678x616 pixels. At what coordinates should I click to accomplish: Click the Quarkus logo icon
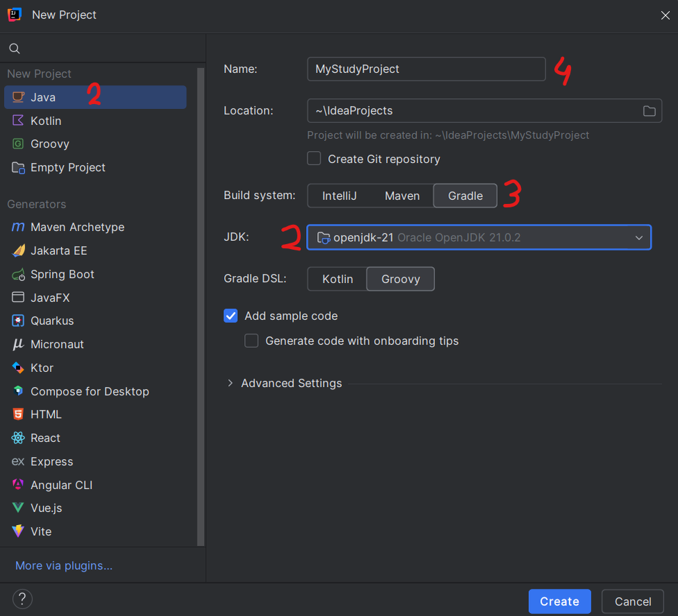click(x=18, y=320)
